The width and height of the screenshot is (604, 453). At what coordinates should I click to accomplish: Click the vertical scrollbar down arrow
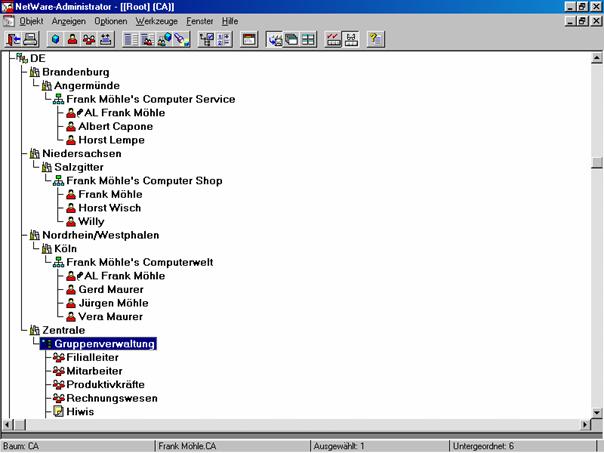pyautogui.click(x=596, y=413)
